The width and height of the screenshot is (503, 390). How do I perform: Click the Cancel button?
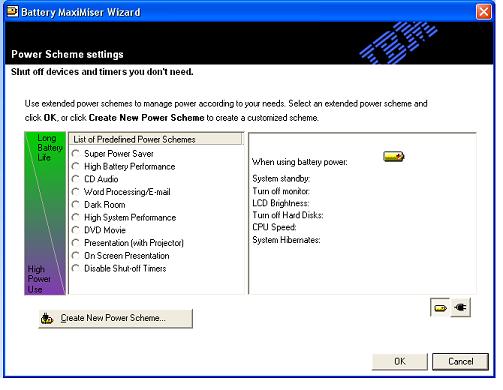(x=460, y=361)
